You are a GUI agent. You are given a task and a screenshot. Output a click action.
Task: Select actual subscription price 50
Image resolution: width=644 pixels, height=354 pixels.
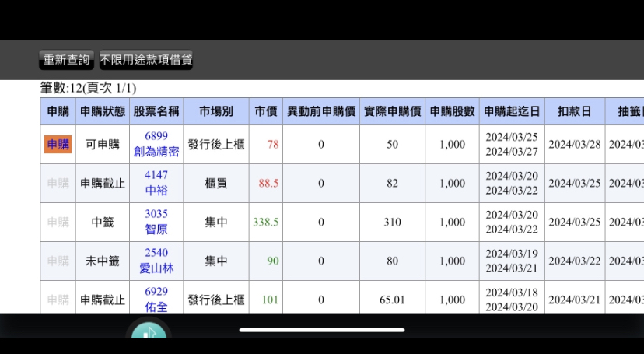coord(392,145)
